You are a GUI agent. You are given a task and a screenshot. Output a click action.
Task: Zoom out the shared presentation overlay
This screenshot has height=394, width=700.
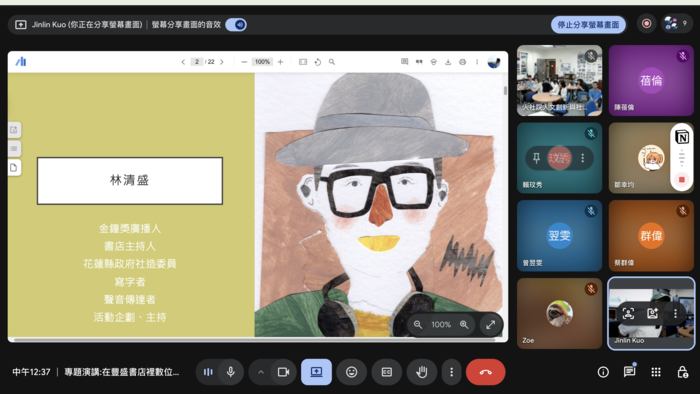click(x=418, y=325)
